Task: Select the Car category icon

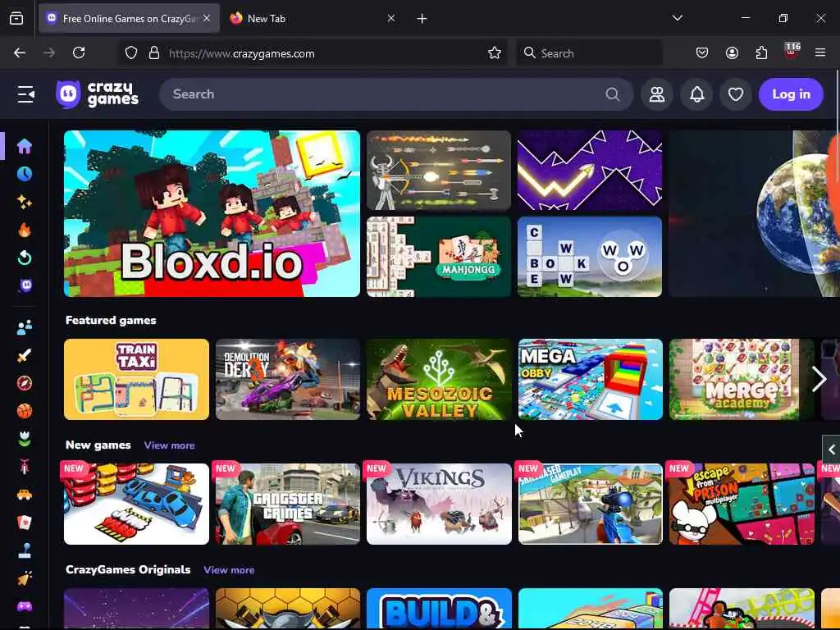Action: click(x=24, y=495)
